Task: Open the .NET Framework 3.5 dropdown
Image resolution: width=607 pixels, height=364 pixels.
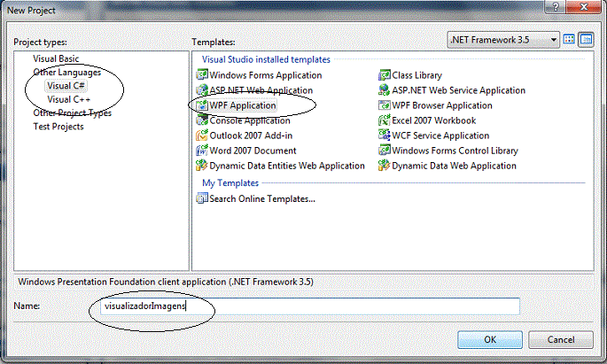Action: click(503, 40)
